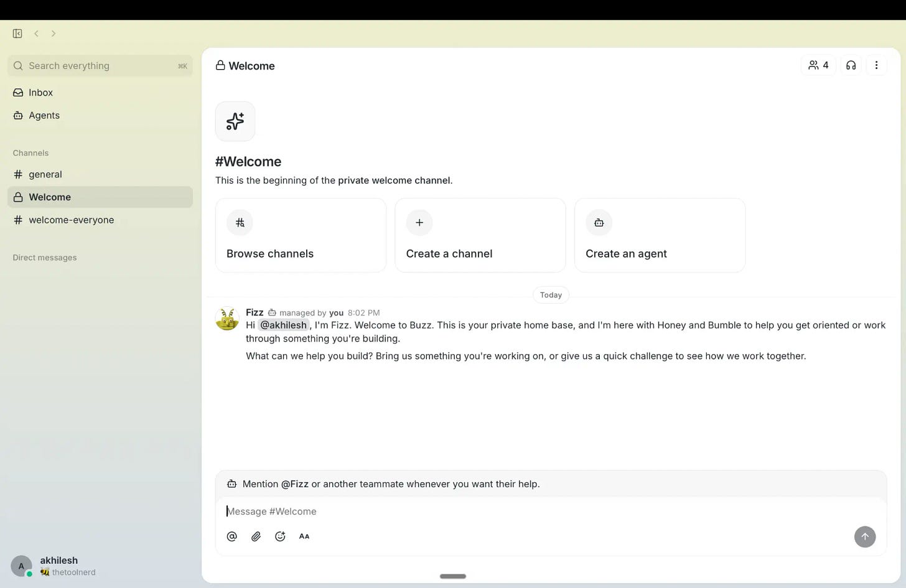Go back with the left arrow

(x=36, y=34)
